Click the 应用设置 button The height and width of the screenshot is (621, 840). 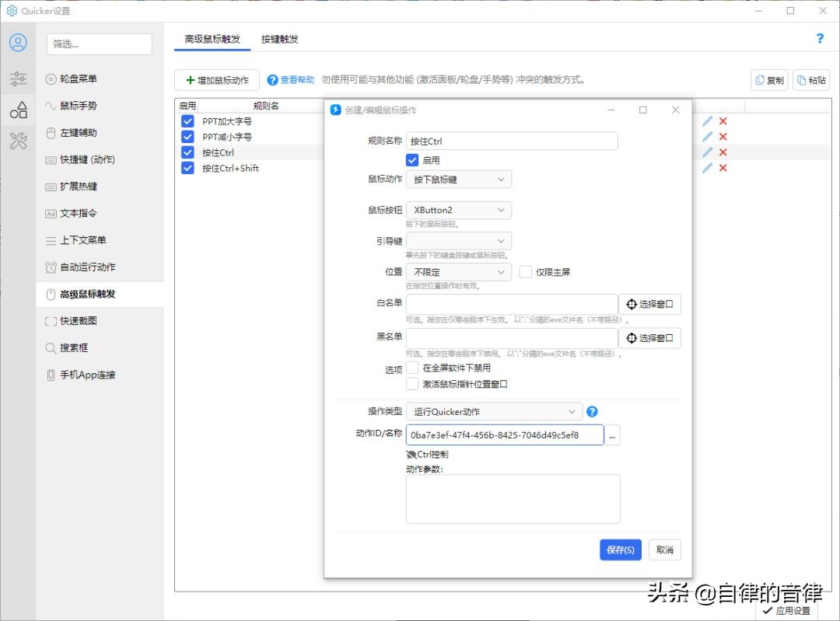[787, 611]
